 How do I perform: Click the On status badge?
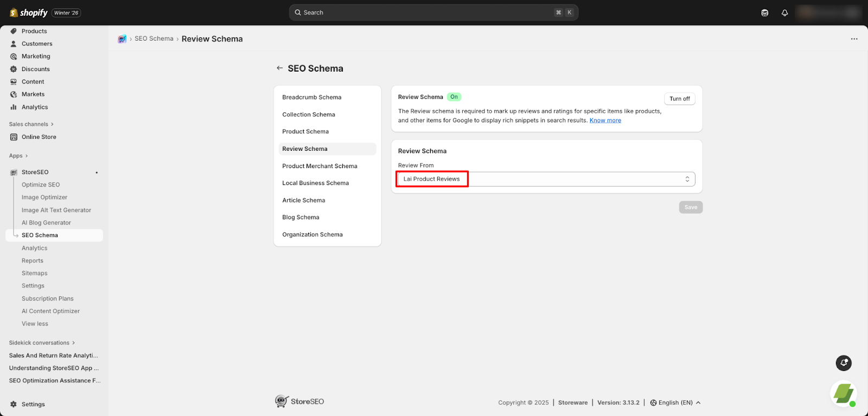454,97
